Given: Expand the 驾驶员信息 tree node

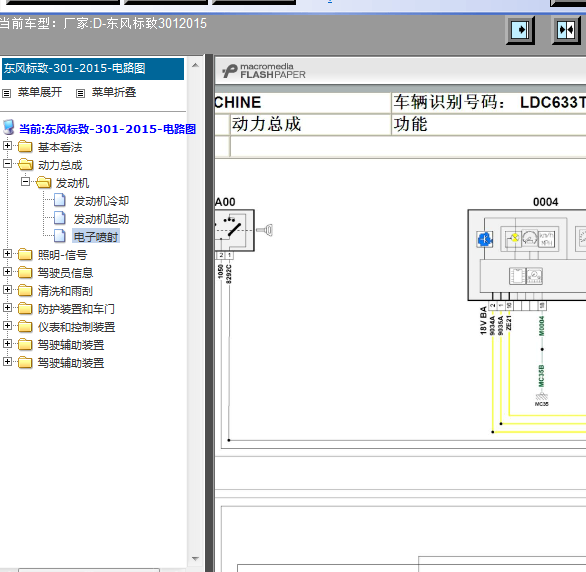Looking at the screenshot, I should click(x=7, y=271).
